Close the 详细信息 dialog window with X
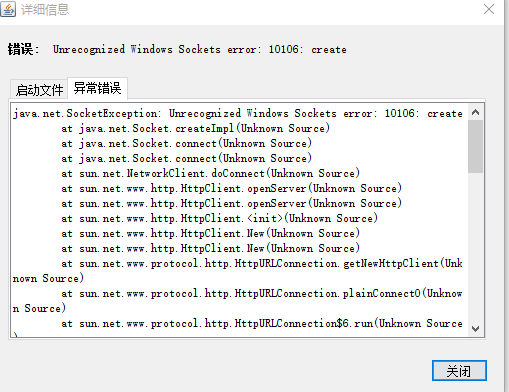The image size is (509, 392). point(489,9)
